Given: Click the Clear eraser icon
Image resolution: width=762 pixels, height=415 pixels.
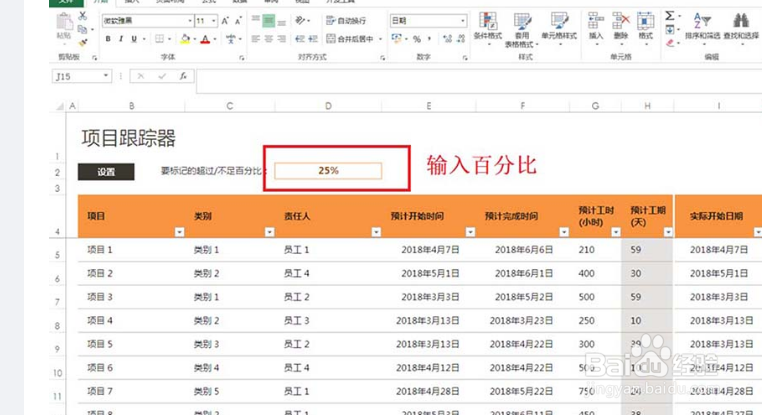Looking at the screenshot, I should (671, 43).
